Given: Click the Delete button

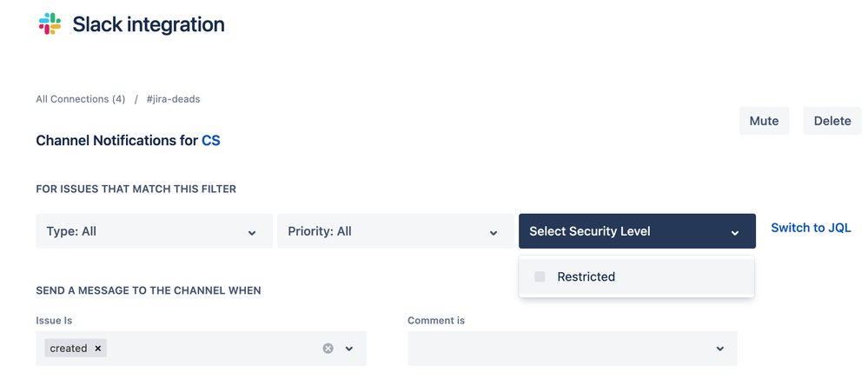Looking at the screenshot, I should coord(832,121).
